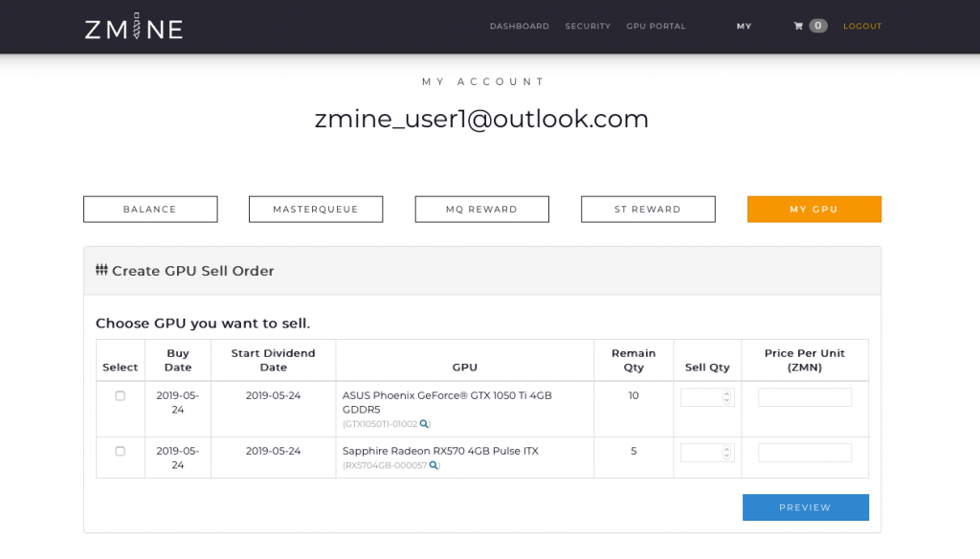The image size is (980, 559).
Task: Open the shopping cart
Action: pyautogui.click(x=809, y=26)
